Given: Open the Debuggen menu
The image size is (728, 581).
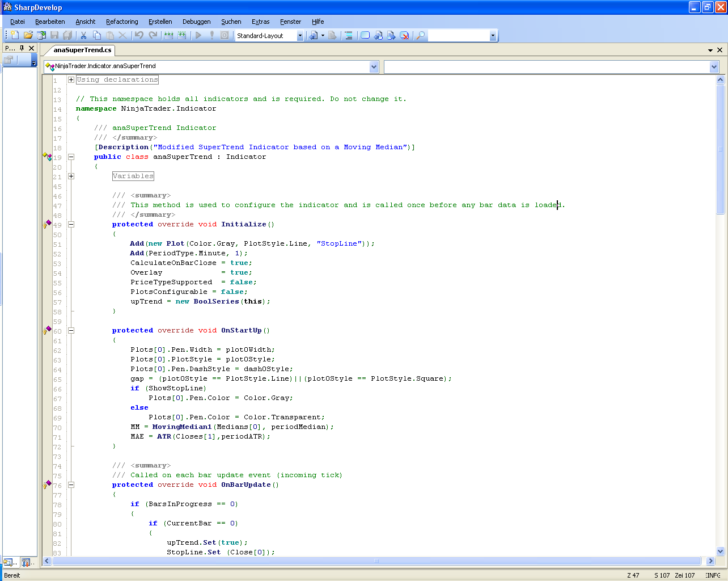Looking at the screenshot, I should coord(196,22).
